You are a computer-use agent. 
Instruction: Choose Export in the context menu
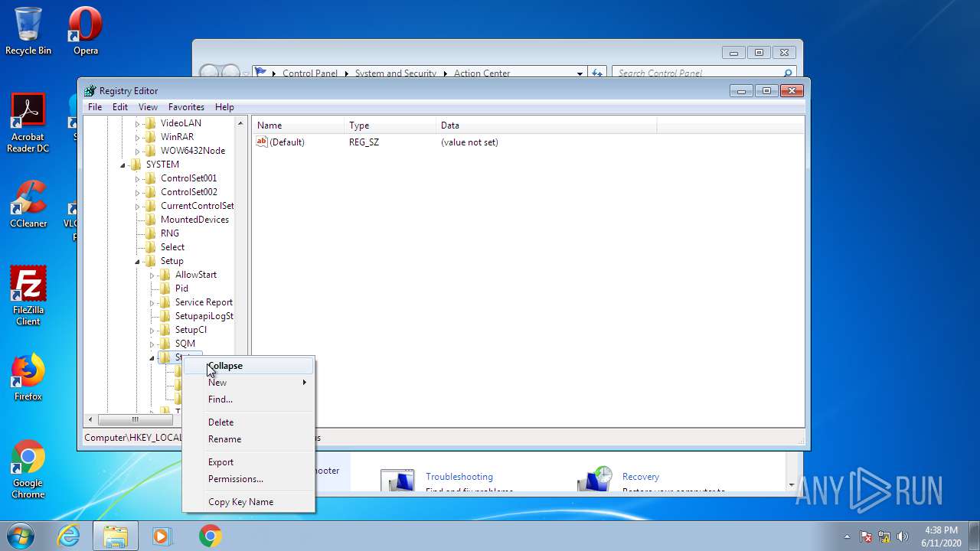(249, 462)
